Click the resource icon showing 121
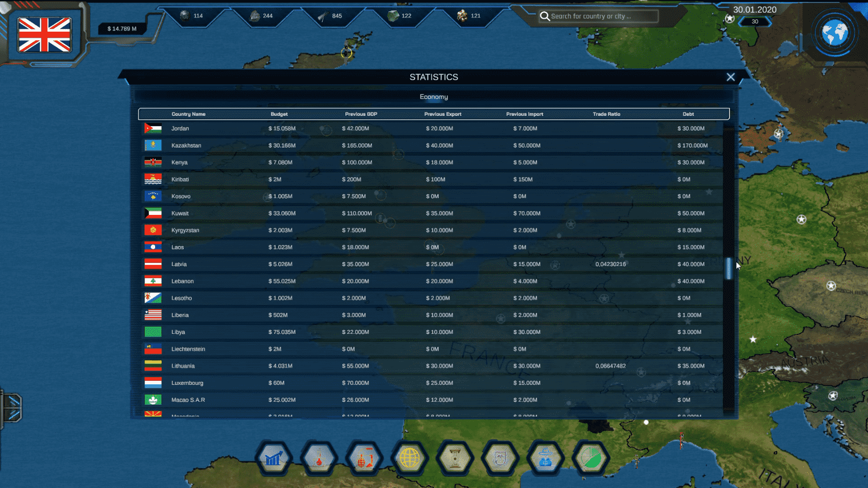Screen dimensions: 868x488 pyautogui.click(x=462, y=16)
